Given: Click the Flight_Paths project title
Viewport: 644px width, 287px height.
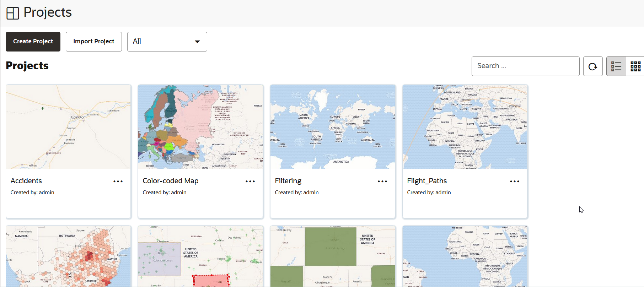Looking at the screenshot, I should [x=427, y=181].
